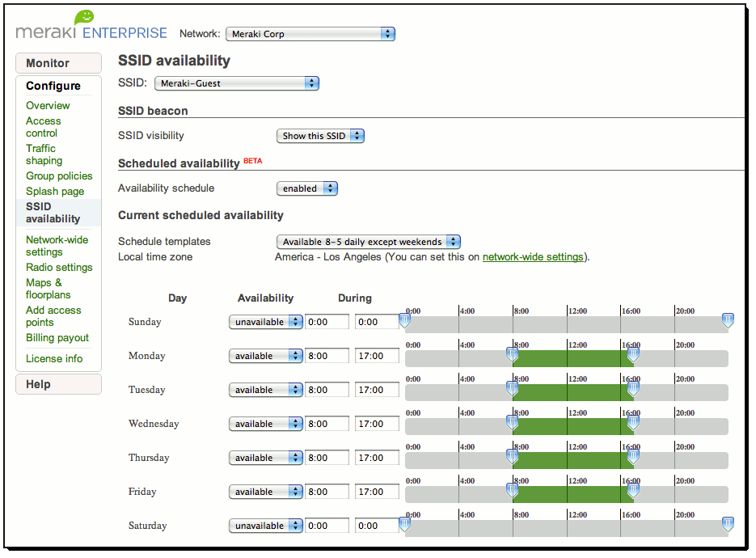Click the Current scheduled availability heading
The image size is (756, 558).
pyautogui.click(x=201, y=216)
